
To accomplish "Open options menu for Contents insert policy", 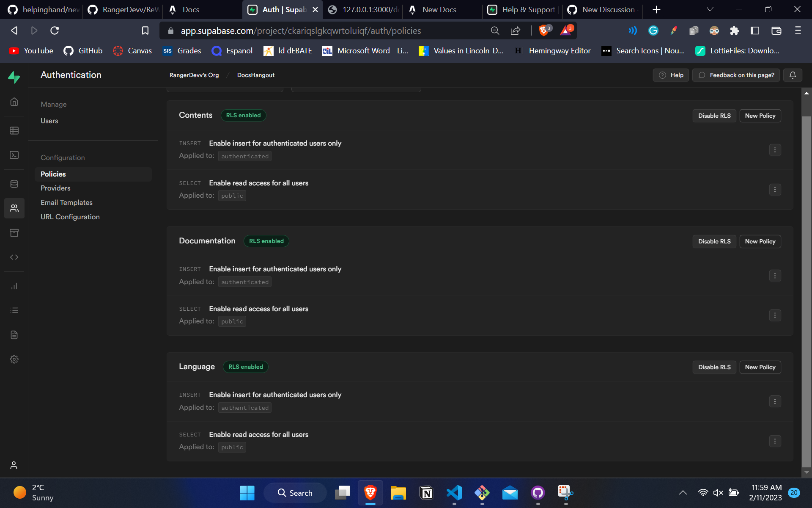I will coord(774,150).
